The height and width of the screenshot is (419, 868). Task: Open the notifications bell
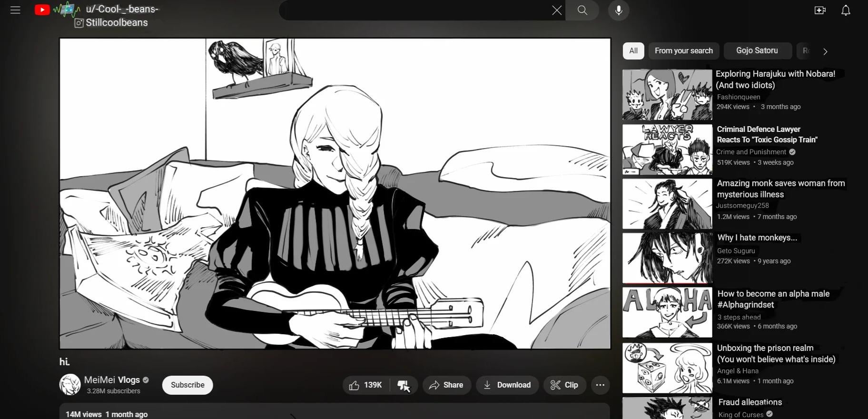click(x=846, y=10)
